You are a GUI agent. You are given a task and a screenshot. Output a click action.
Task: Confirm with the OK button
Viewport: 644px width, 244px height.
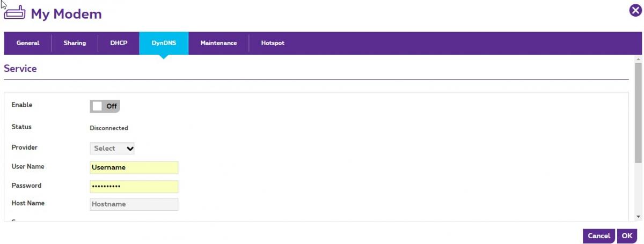(x=627, y=236)
